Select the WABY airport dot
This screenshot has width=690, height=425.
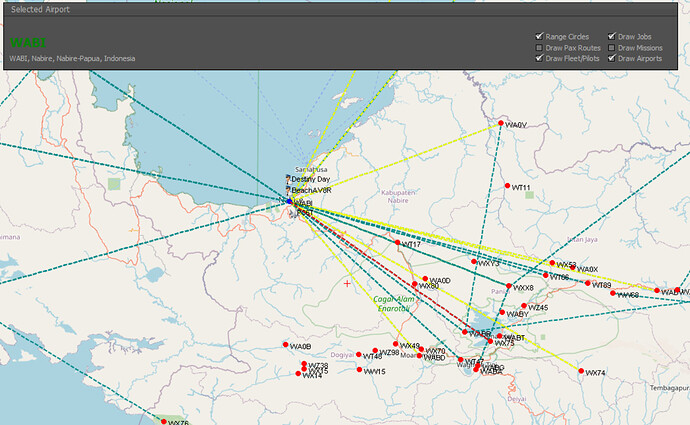[503, 312]
